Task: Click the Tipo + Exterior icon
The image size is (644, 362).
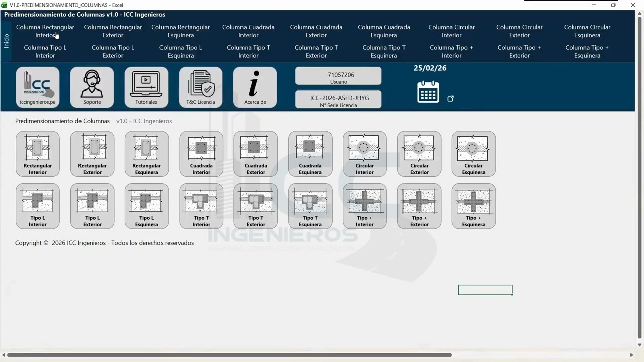Action: point(419,206)
